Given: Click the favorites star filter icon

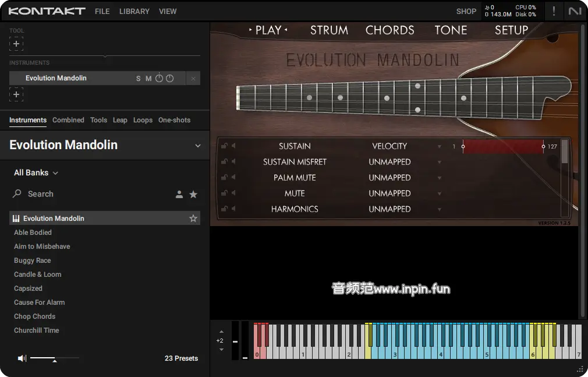Looking at the screenshot, I should [193, 195].
